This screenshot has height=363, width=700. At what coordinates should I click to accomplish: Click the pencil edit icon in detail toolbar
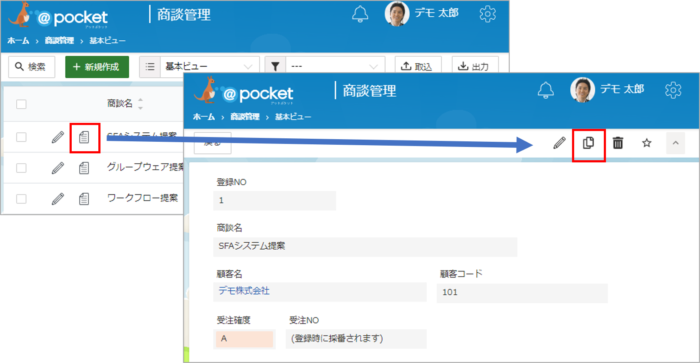click(559, 143)
